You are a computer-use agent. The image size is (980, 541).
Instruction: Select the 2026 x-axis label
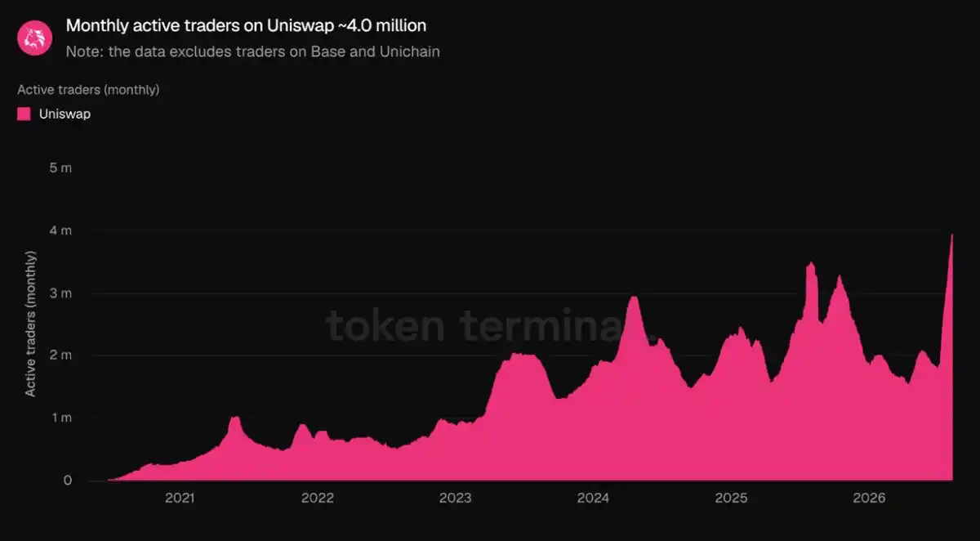coord(869,498)
